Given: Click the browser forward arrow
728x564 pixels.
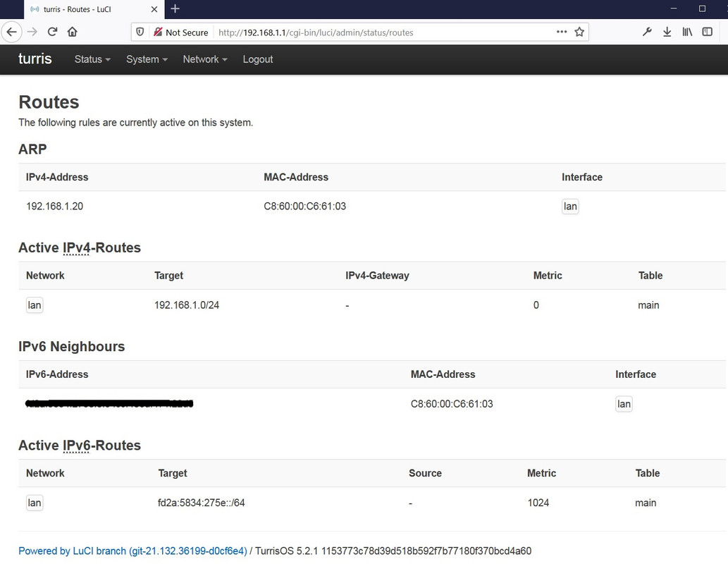Looking at the screenshot, I should coord(32,32).
